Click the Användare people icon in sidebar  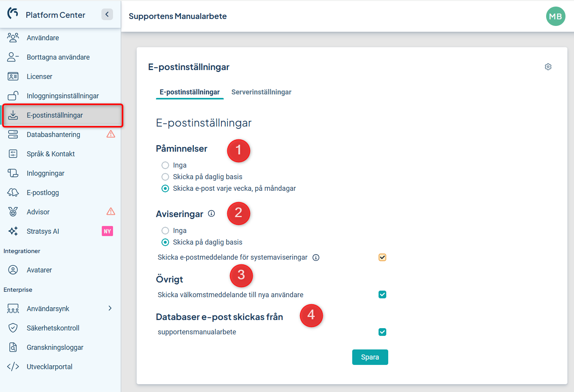click(x=13, y=38)
